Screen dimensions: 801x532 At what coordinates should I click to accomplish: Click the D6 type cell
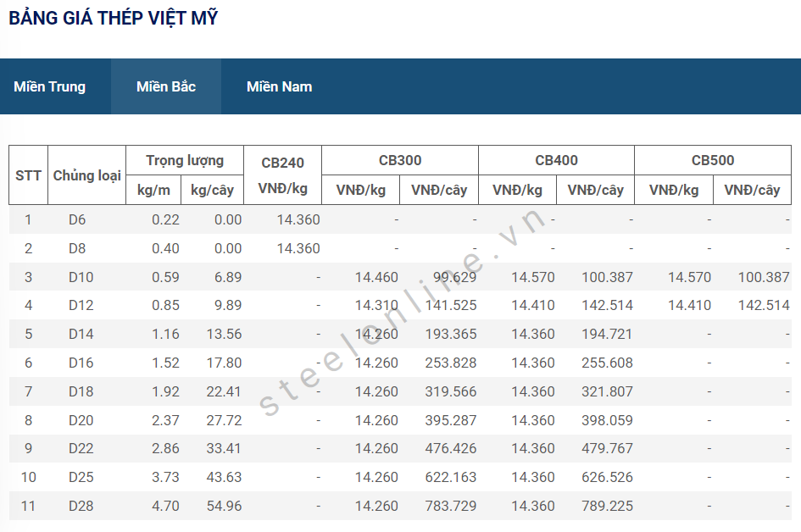click(77, 220)
